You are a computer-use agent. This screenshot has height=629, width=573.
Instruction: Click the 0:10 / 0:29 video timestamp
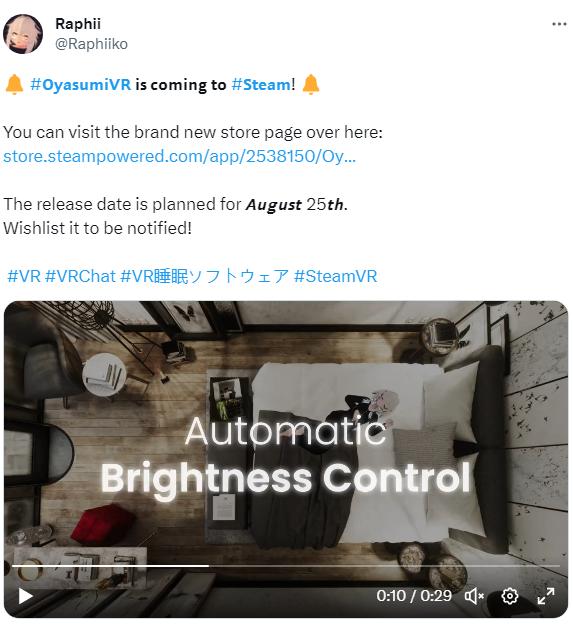414,596
